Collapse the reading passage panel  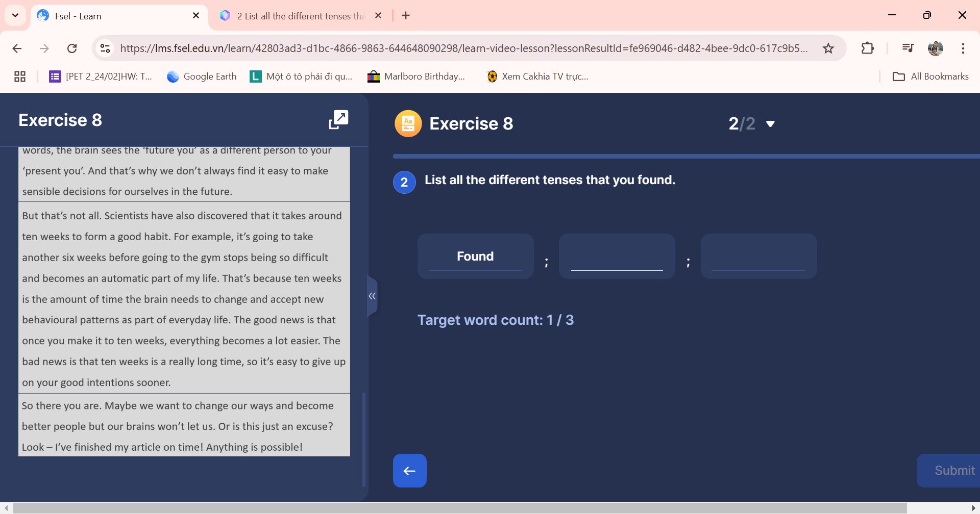coord(373,296)
